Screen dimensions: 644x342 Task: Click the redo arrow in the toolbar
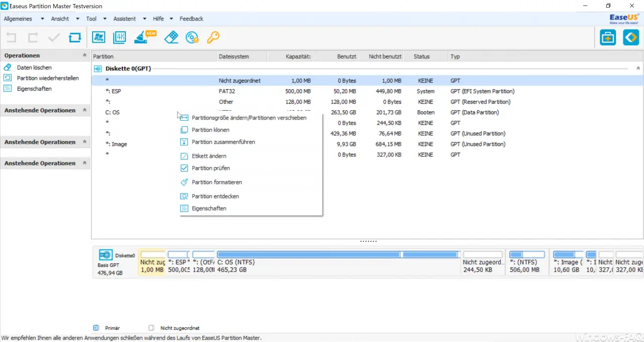point(33,37)
